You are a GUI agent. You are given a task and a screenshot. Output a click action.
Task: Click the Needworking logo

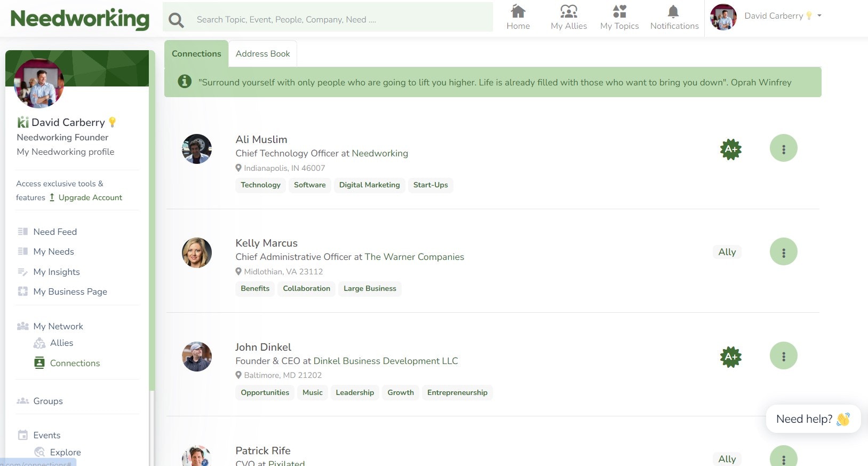(80, 19)
